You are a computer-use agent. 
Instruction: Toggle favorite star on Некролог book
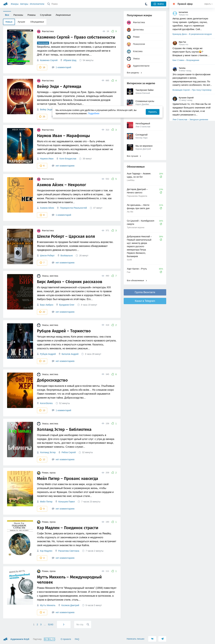[42, 215]
